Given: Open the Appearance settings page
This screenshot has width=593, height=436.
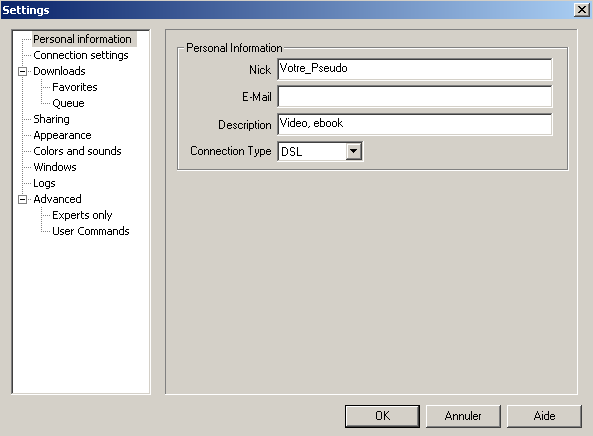Looking at the screenshot, I should (62, 135).
